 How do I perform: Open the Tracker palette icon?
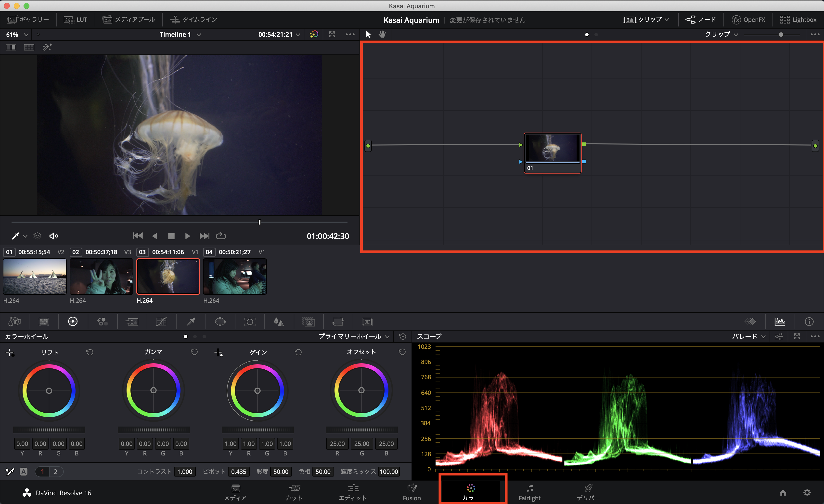click(249, 322)
